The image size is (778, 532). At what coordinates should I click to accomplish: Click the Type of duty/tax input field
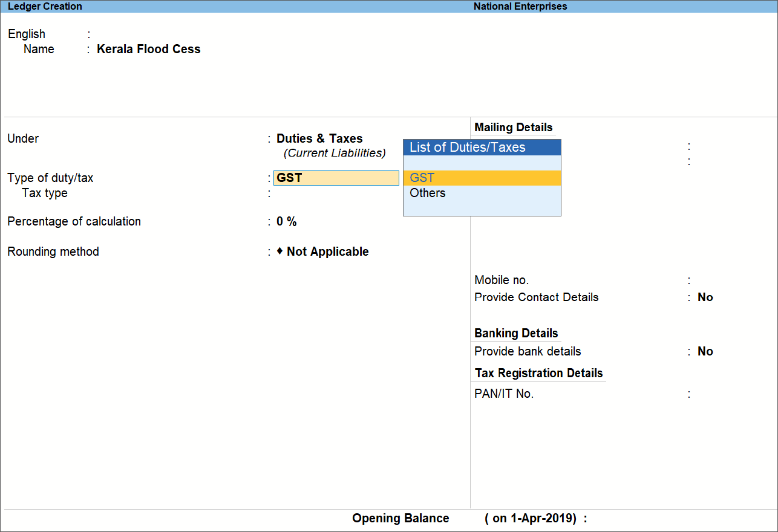tap(336, 178)
